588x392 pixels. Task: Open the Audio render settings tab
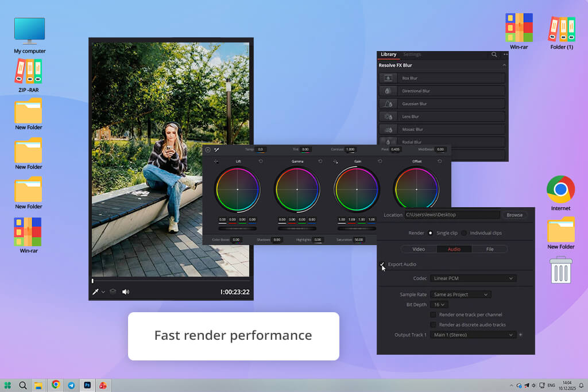click(454, 249)
